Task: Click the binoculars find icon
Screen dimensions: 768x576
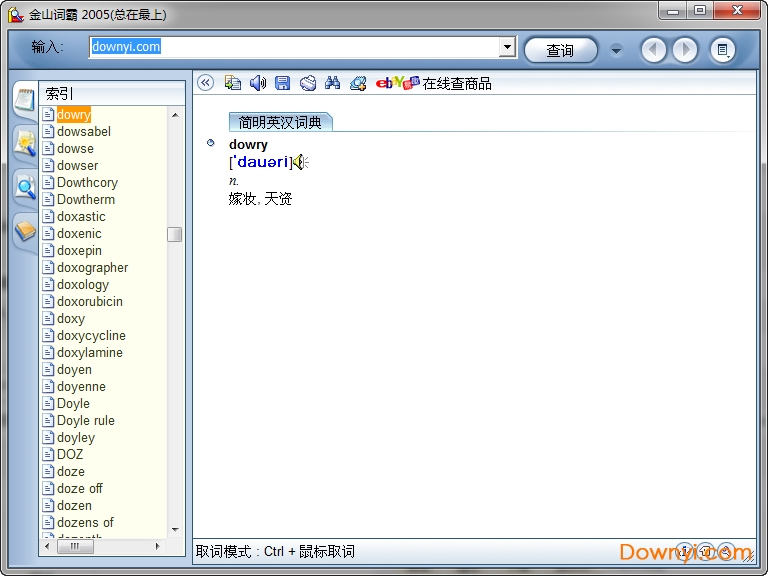Action: click(x=333, y=83)
